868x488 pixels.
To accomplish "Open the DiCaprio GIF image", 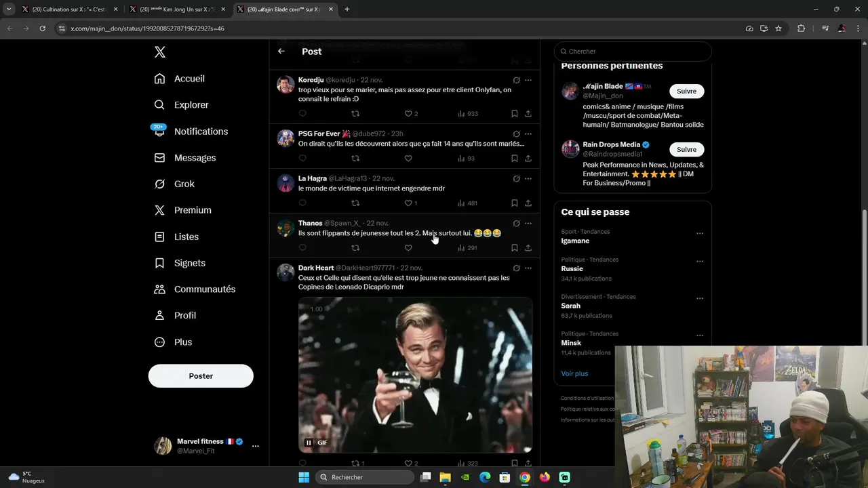I will [x=415, y=375].
